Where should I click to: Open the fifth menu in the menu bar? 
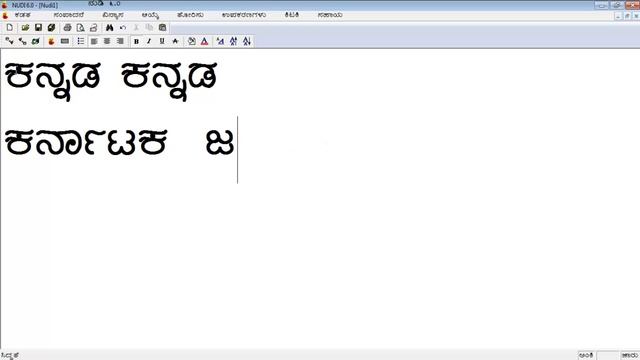190,15
